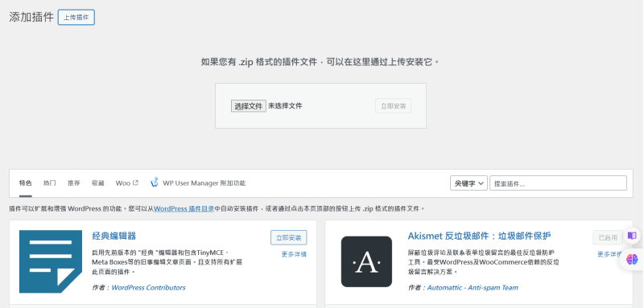Image resolution: width=644 pixels, height=308 pixels.
Task: Click the Akismet plugin logo icon
Action: [366, 261]
